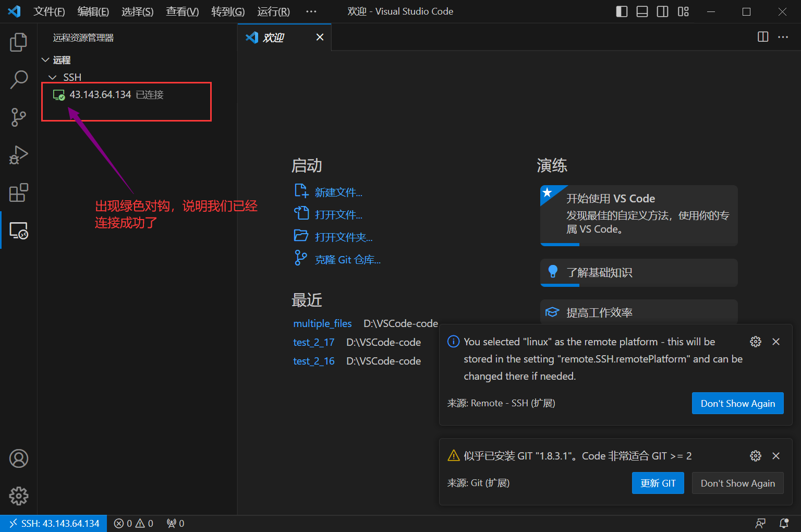Click the 启动 heading

pos(307,165)
